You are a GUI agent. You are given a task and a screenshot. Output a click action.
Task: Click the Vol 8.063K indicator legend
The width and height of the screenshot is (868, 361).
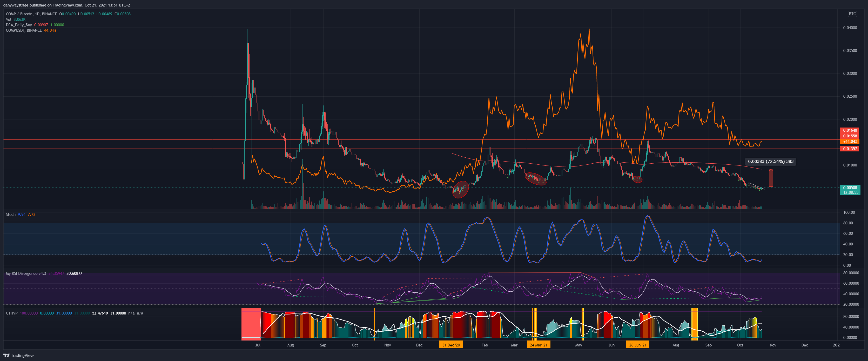(16, 19)
